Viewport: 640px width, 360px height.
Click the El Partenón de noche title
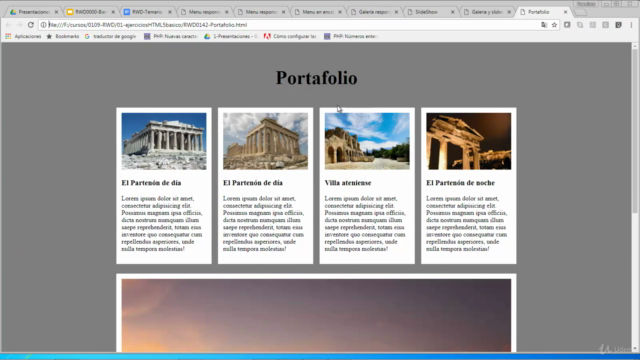460,183
